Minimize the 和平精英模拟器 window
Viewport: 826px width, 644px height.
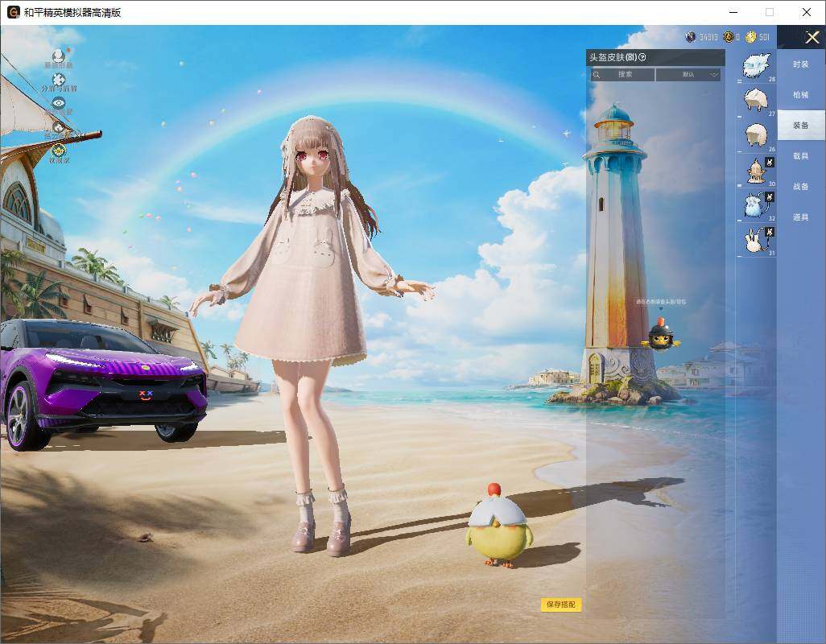733,12
